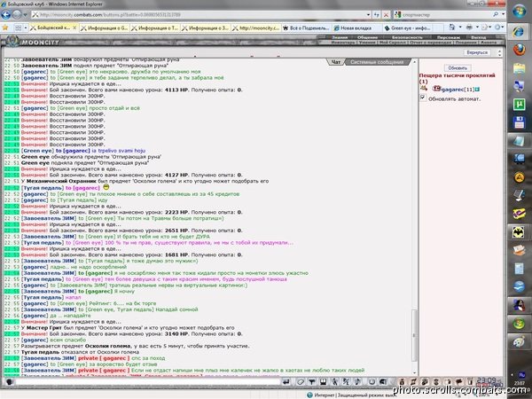
Task: Open Internet Explorer from the taskbar
Action: (519, 31)
